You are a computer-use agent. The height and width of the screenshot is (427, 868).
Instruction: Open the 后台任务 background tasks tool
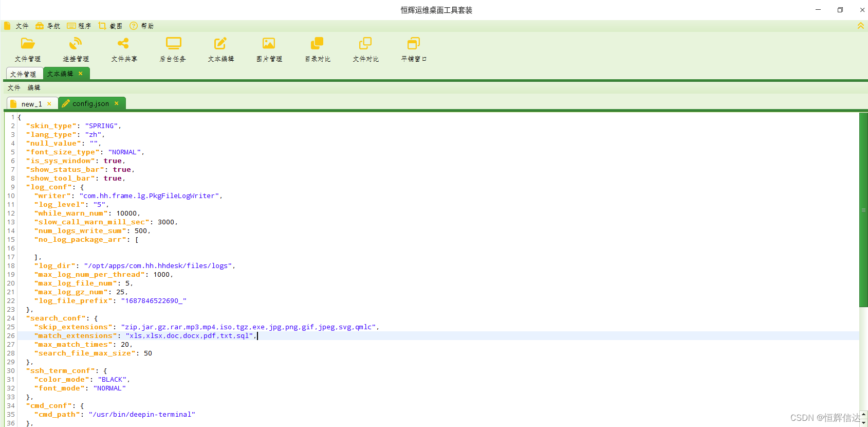pyautogui.click(x=173, y=50)
